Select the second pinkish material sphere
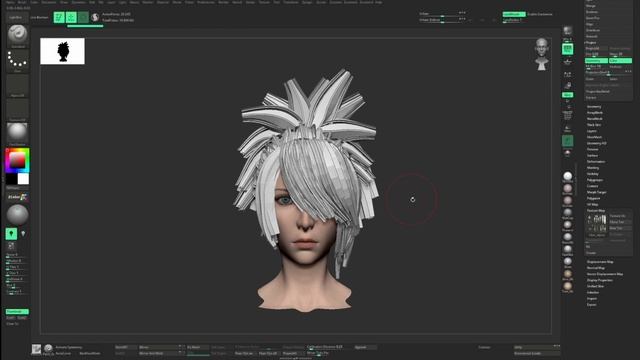640x360 pixels. pos(567,189)
